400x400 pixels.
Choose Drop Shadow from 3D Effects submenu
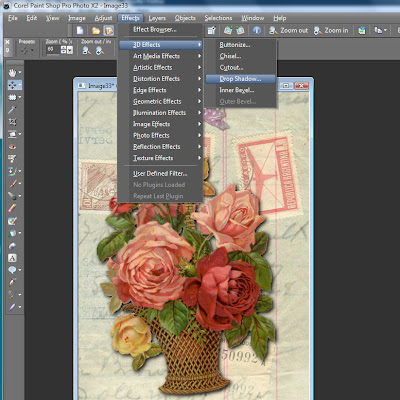(x=240, y=79)
